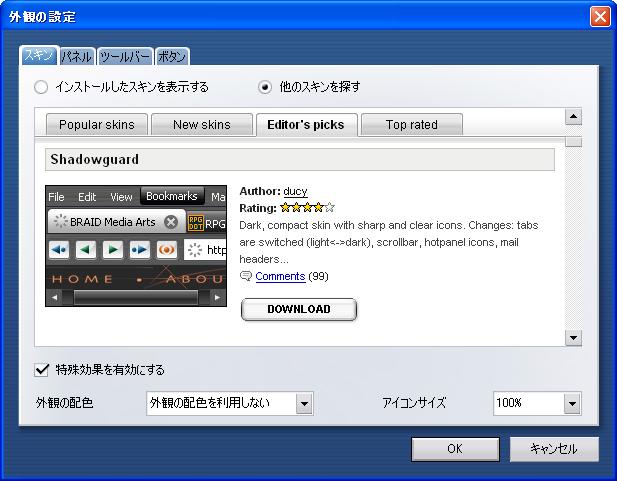Open author ducy's profile link

[295, 191]
